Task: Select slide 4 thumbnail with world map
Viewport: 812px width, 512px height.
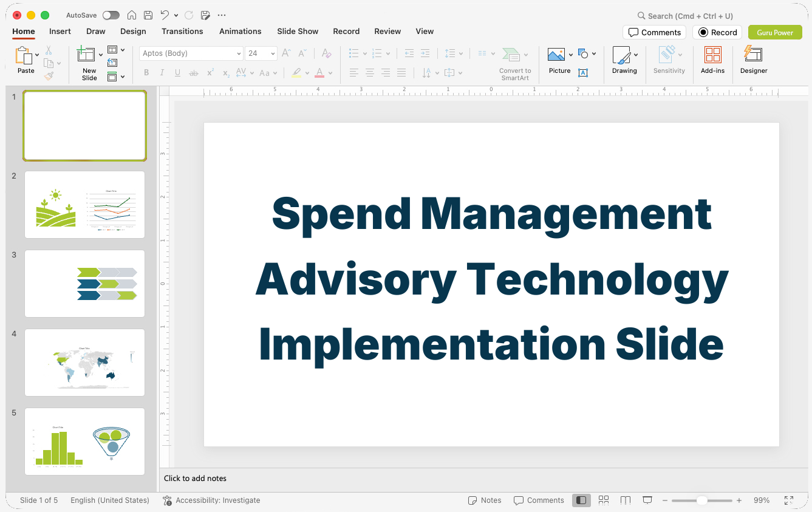Action: 84,363
